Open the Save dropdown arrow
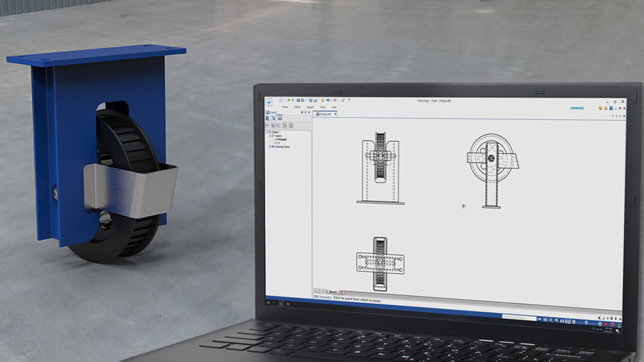 [306, 100]
